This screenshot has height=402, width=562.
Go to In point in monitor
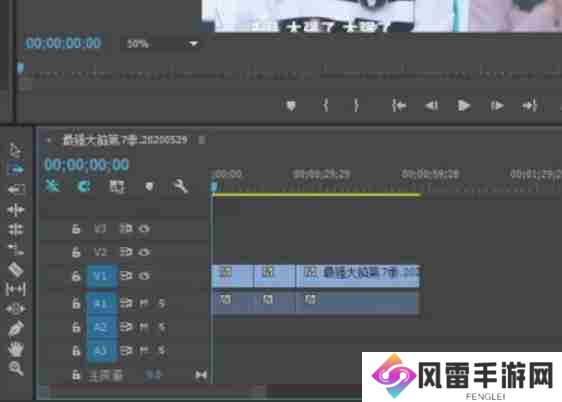(399, 106)
